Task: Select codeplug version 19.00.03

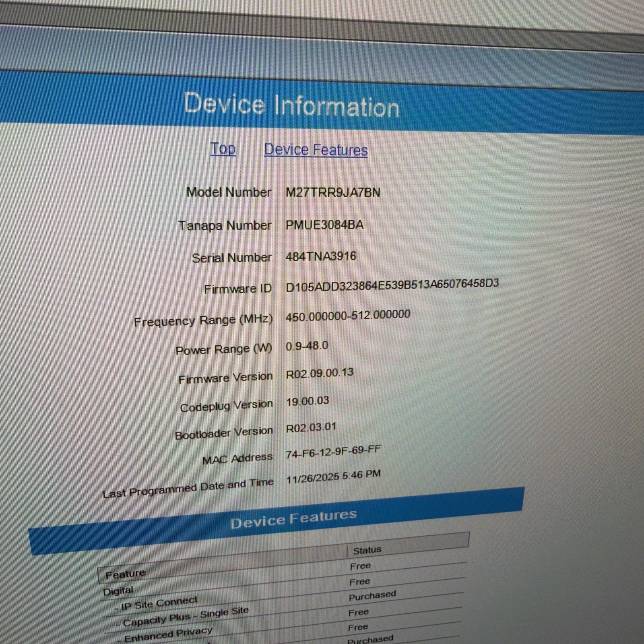Action: pyautogui.click(x=308, y=401)
